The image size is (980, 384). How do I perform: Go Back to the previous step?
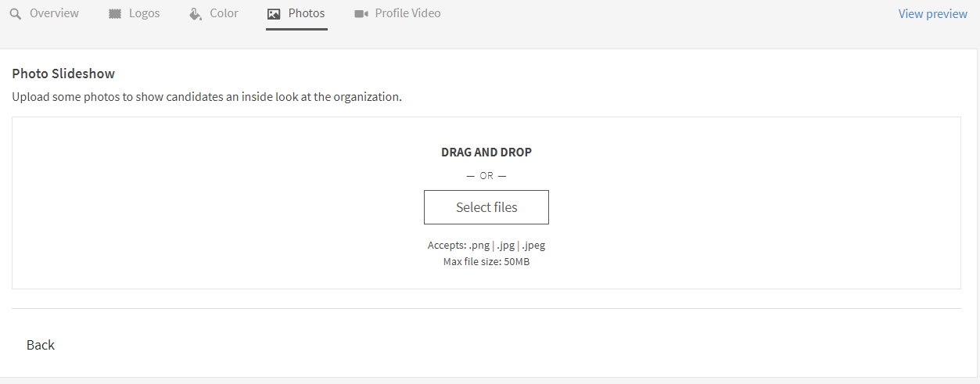click(41, 345)
